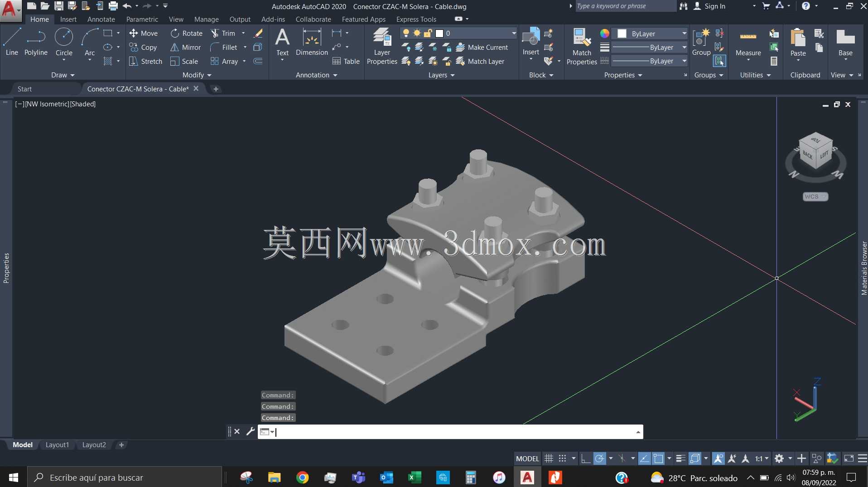Activate the Array command
The width and height of the screenshot is (868, 487).
click(x=225, y=61)
